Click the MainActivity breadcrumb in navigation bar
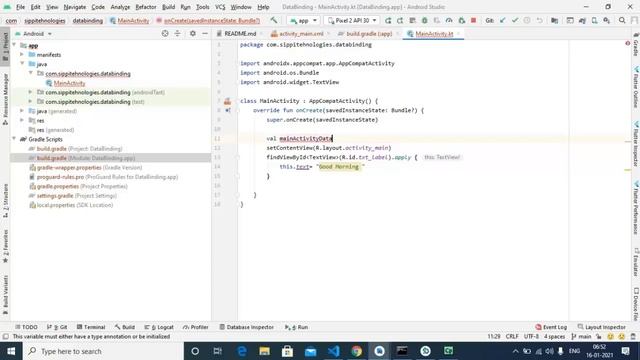The width and height of the screenshot is (640, 360). [x=129, y=20]
